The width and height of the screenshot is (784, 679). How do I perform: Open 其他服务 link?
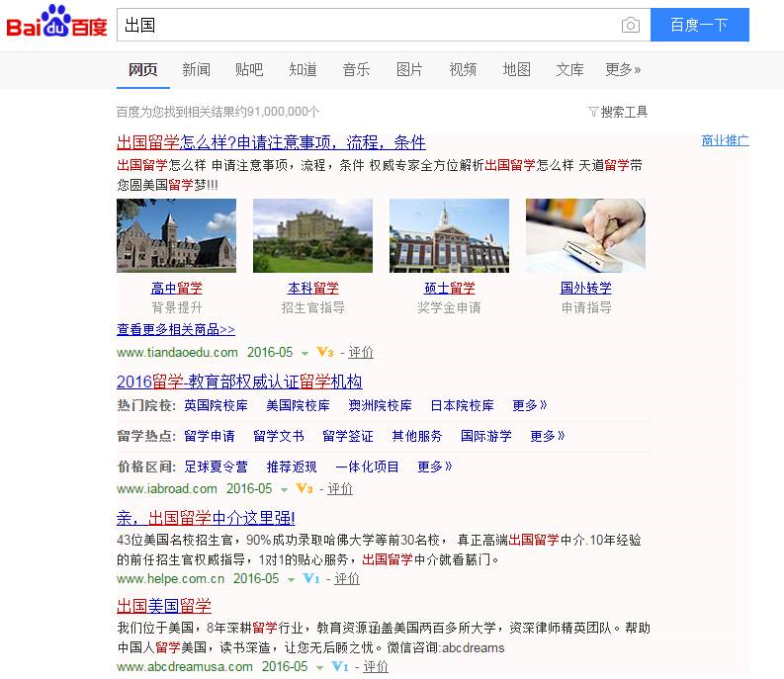point(417,436)
